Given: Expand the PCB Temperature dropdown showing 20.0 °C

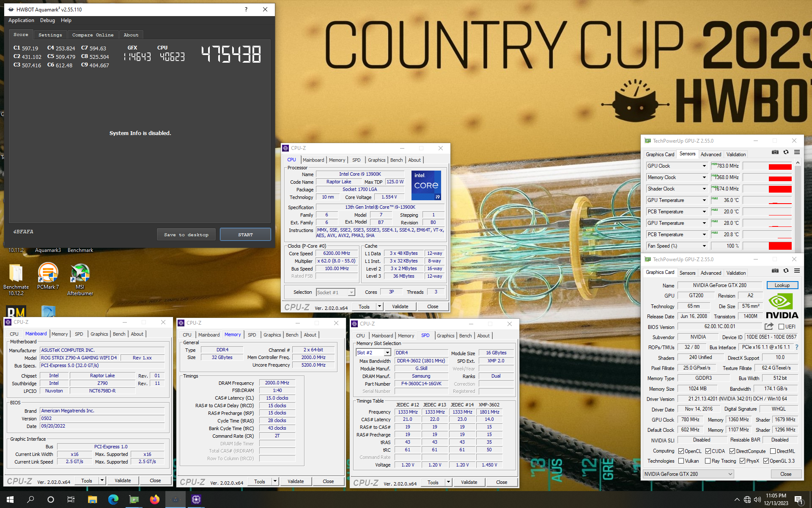Looking at the screenshot, I should pos(704,212).
